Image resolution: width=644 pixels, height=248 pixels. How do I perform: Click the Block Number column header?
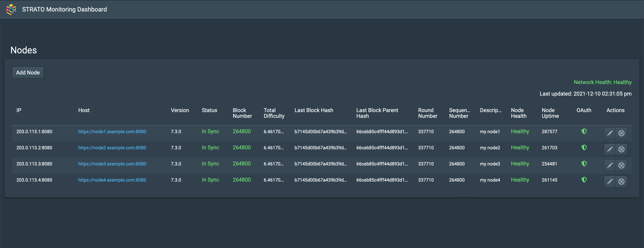point(242,113)
